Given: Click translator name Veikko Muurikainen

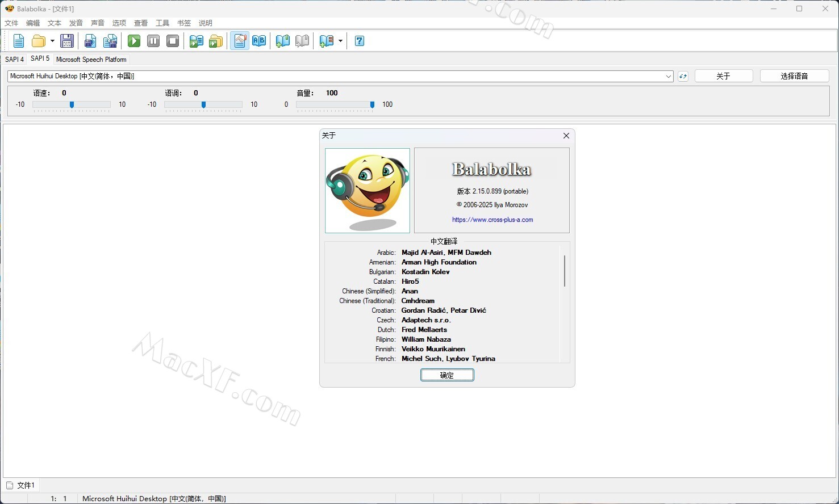Looking at the screenshot, I should coord(433,349).
